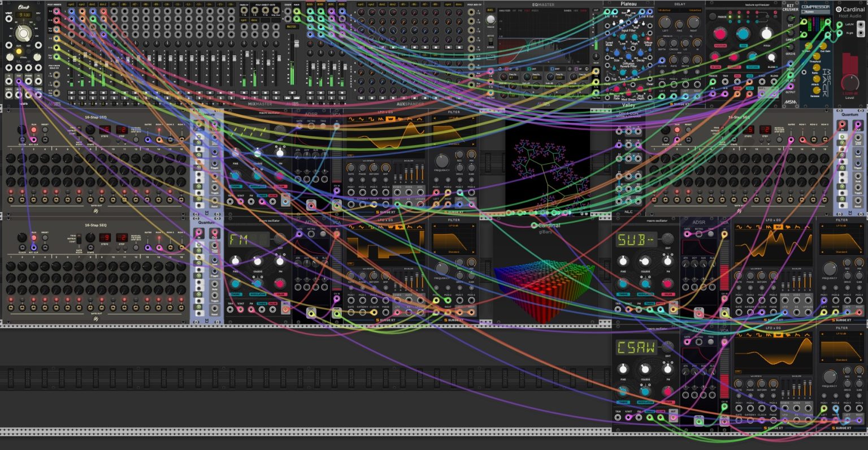Toggle Bypass checkbox on the Compressor module
868x450 pixels.
tap(803, 12)
